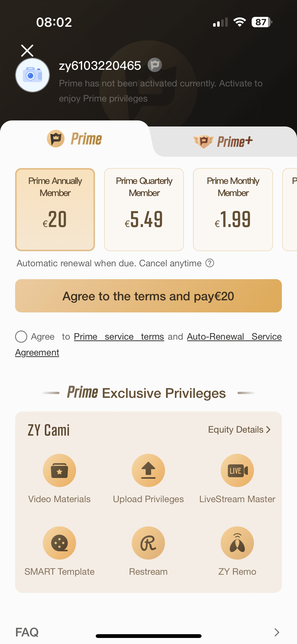
Task: Check the agree to terms radio circle
Action: [x=21, y=337]
